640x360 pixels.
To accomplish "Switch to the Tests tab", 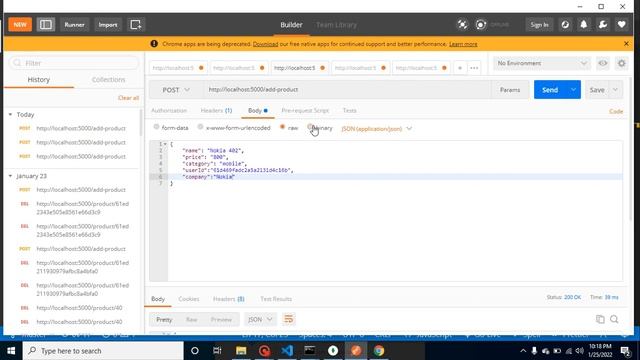I will tap(349, 111).
